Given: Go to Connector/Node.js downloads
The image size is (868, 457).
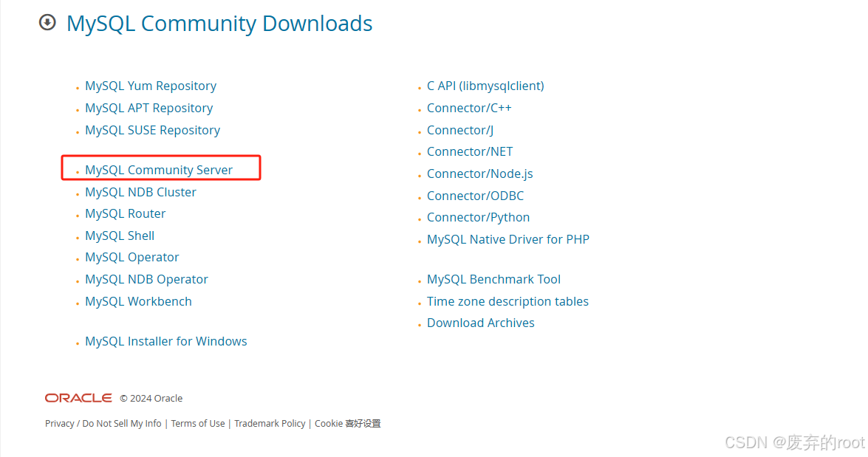Looking at the screenshot, I should [x=480, y=173].
